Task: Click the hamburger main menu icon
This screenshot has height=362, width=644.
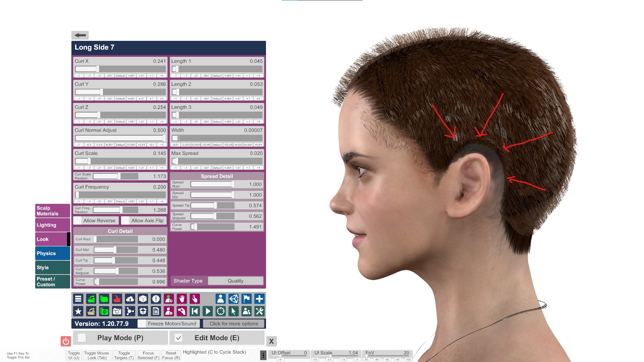Action: click(x=78, y=299)
